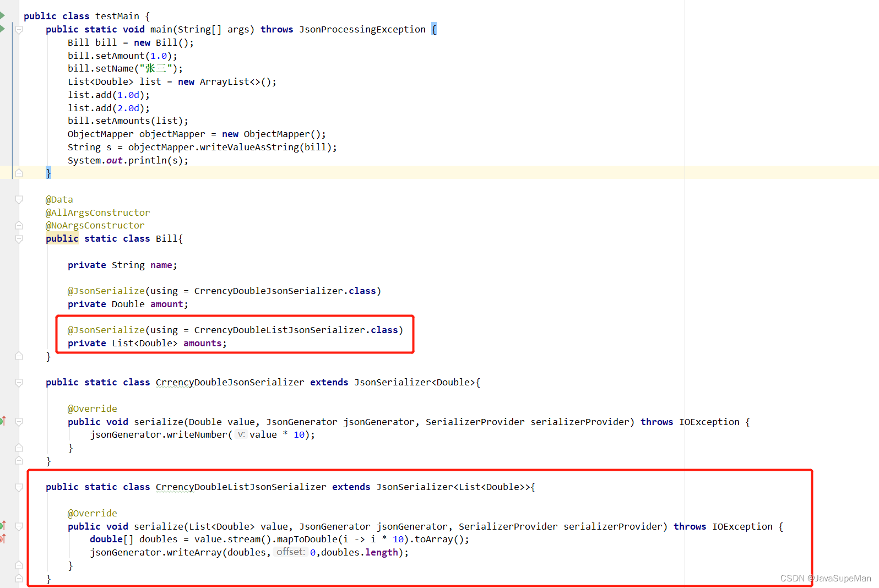Click JsonSerializer<List<Double>> superclass
The height and width of the screenshot is (588, 879).
[453, 487]
